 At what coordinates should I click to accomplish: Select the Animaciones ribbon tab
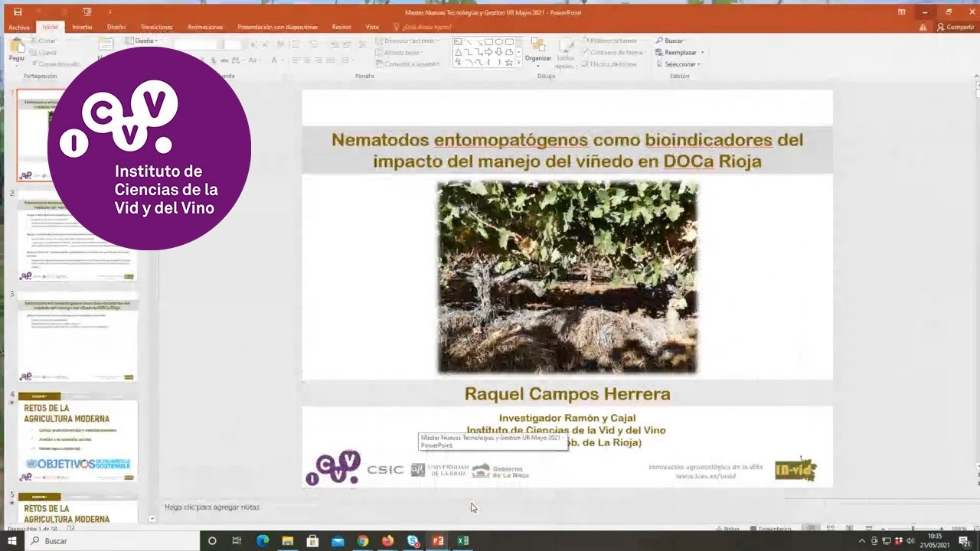pos(205,27)
